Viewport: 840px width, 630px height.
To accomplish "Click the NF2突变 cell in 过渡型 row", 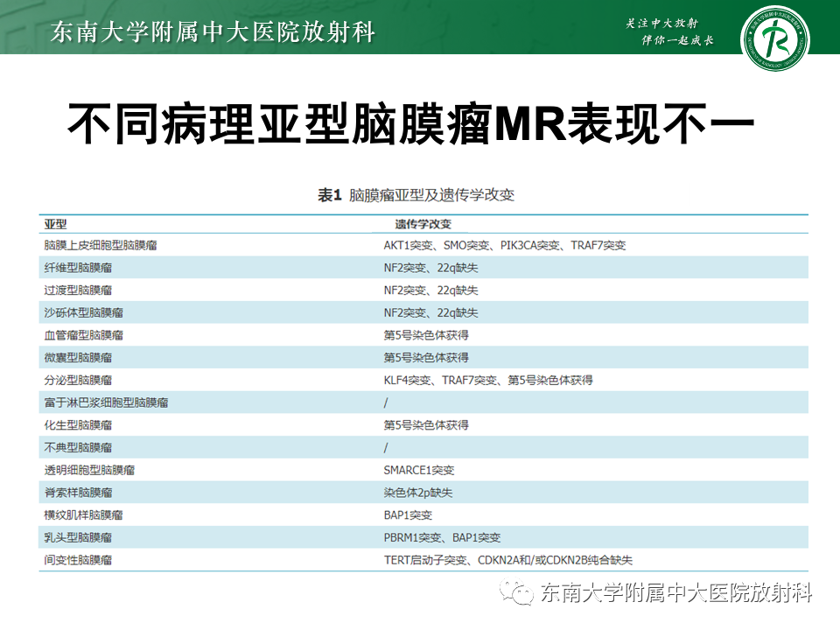I will [430, 290].
